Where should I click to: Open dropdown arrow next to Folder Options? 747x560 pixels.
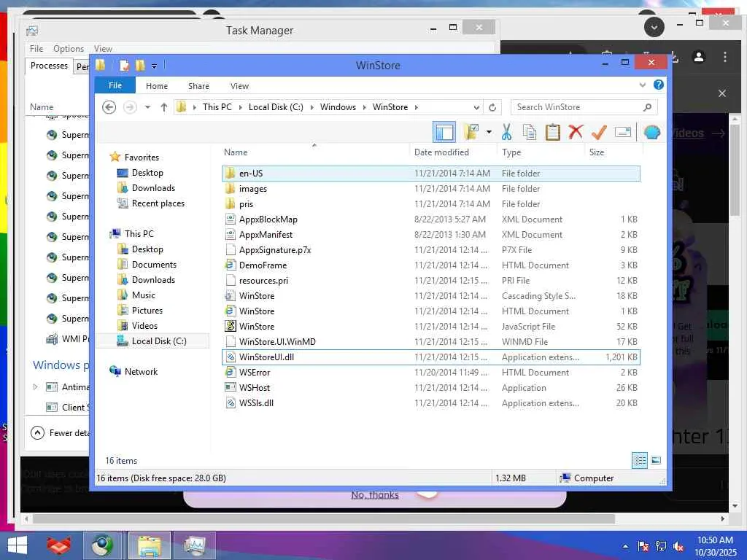(489, 132)
